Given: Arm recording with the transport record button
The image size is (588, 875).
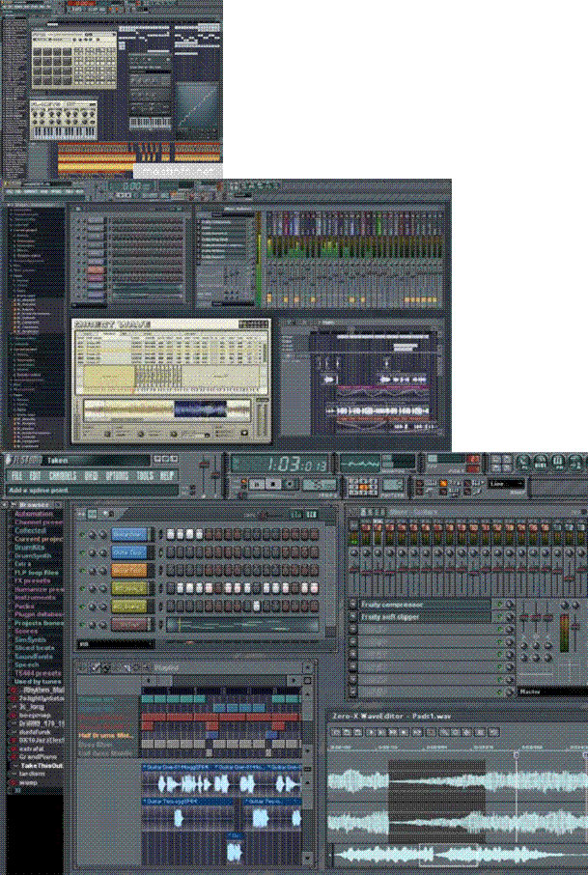Looking at the screenshot, I should (290, 485).
